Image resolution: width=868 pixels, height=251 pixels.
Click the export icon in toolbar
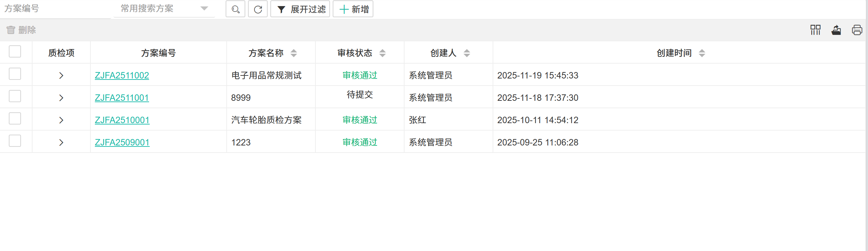pyautogui.click(x=836, y=30)
